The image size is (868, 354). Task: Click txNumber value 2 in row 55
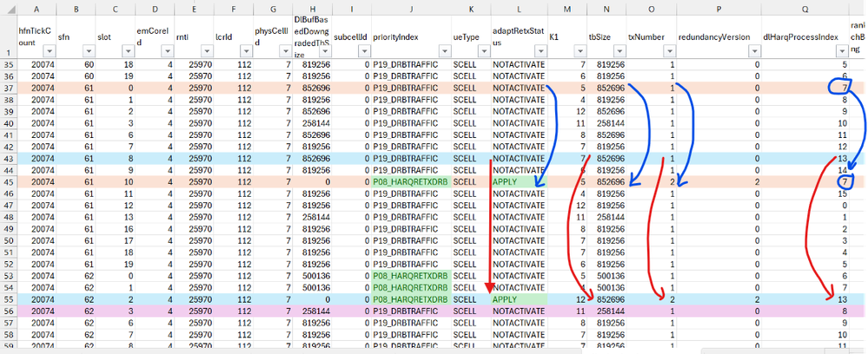pyautogui.click(x=652, y=298)
